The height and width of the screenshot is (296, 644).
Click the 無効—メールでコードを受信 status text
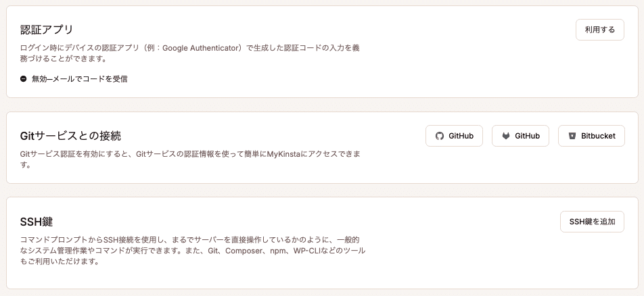pyautogui.click(x=79, y=79)
